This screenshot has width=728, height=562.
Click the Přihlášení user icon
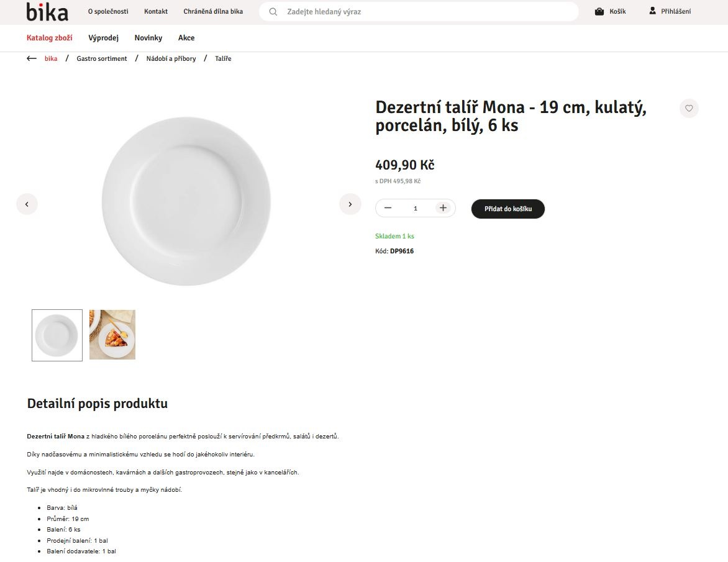(653, 11)
